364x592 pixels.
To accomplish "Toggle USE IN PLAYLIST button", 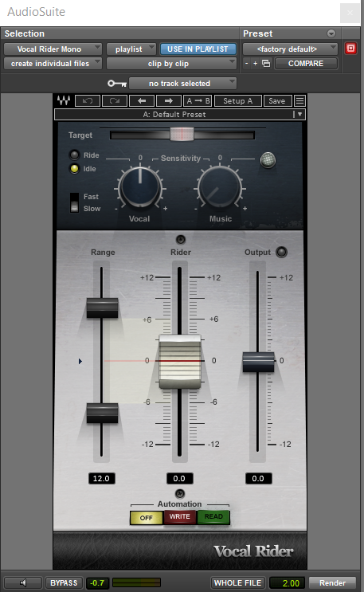I will click(198, 49).
